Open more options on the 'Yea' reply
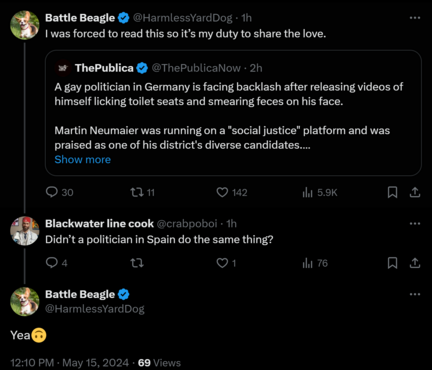Viewport: 432px width, 370px height. [415, 294]
